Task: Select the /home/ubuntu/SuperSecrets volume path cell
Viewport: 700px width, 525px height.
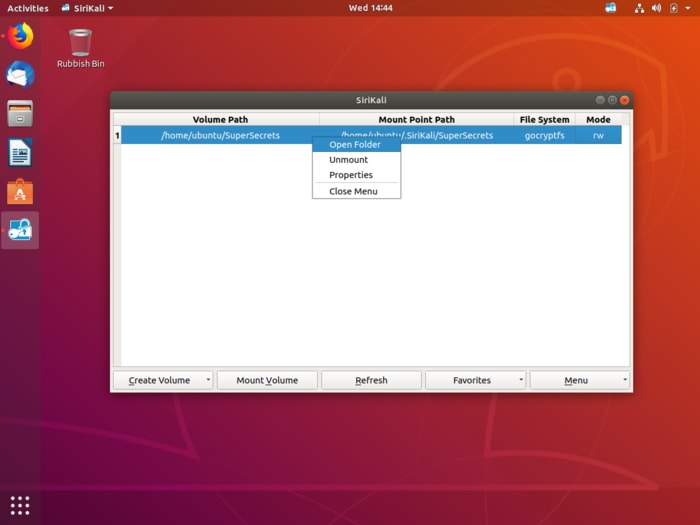Action: pos(220,135)
